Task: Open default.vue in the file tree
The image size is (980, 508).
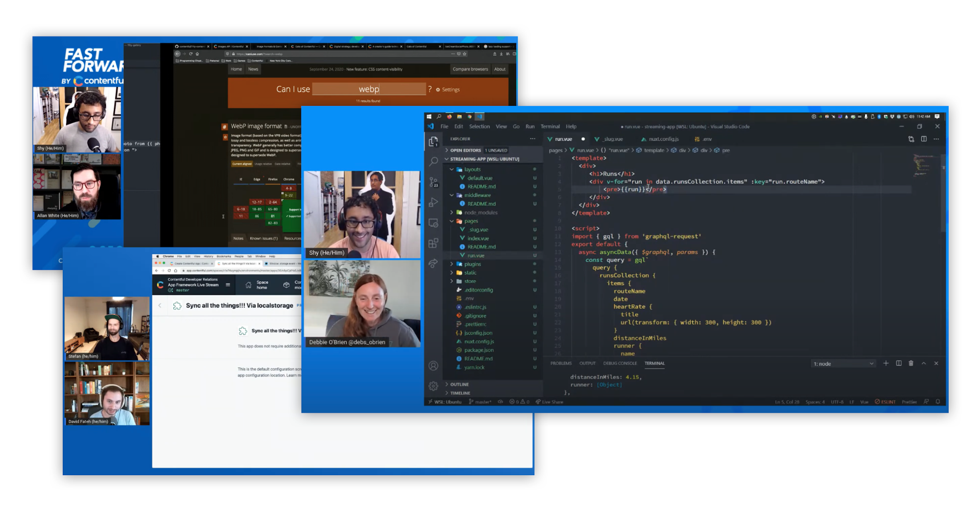Action: 492,178
